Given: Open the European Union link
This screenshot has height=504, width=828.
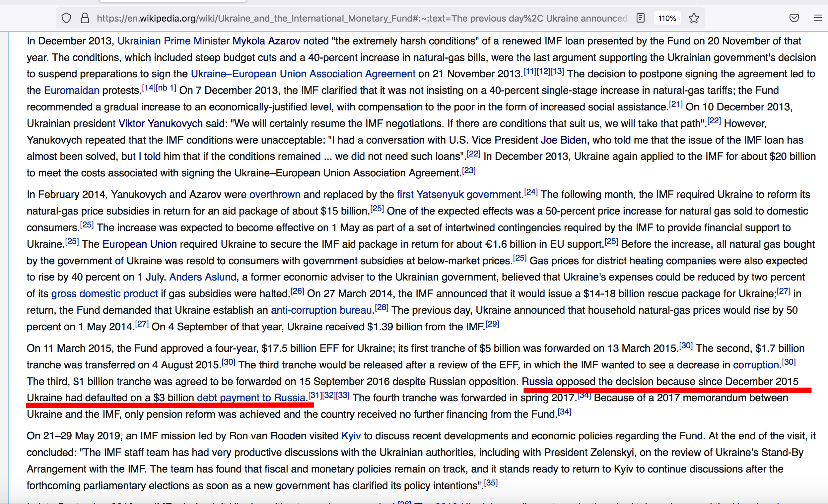Looking at the screenshot, I should [x=139, y=244].
